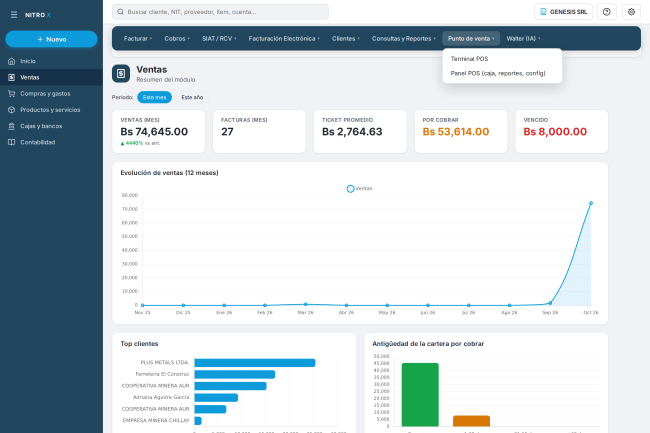Click the 4440% vs ant. indicator
This screenshot has height=433, width=650.
[x=140, y=143]
